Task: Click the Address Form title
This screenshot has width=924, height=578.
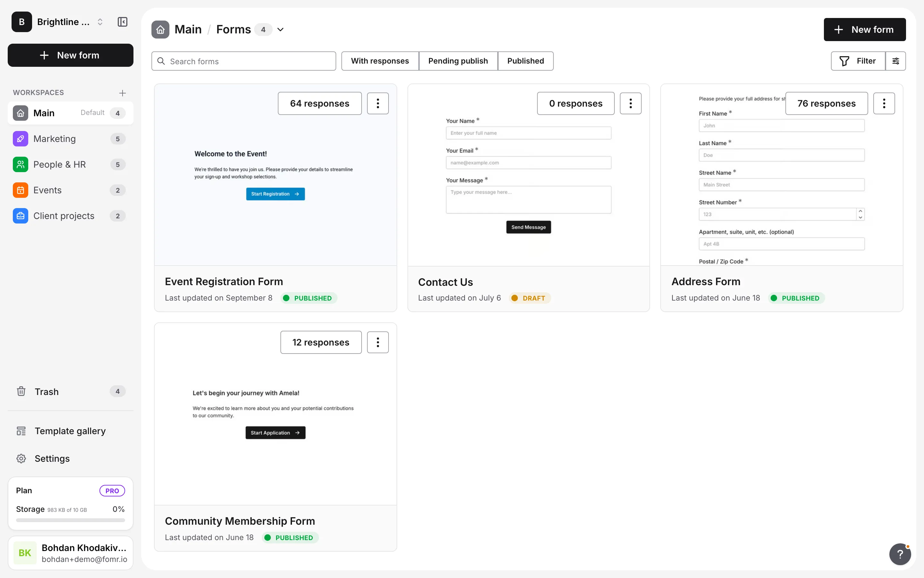Action: tap(706, 282)
